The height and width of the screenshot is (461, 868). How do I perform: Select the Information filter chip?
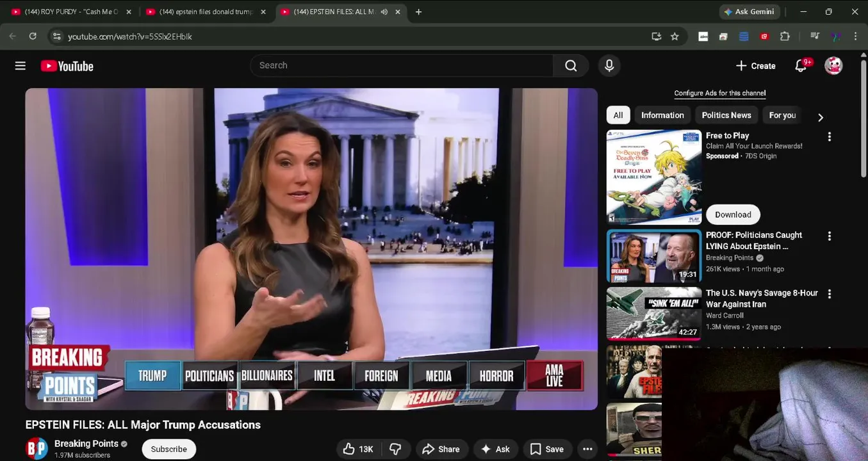(x=662, y=115)
